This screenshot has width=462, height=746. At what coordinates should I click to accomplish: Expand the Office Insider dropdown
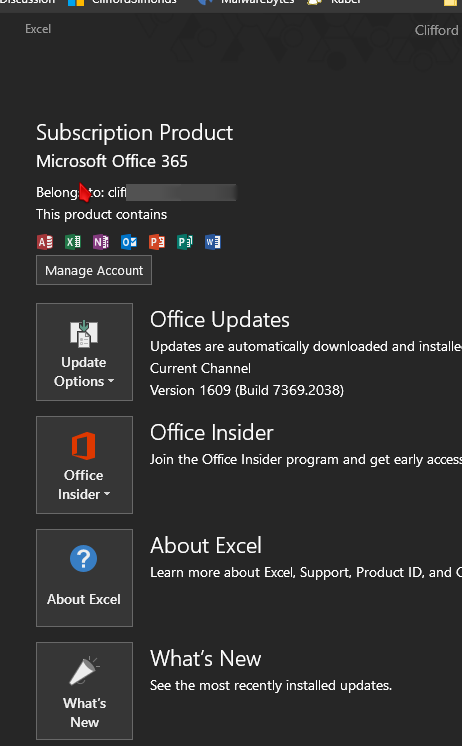[x=84, y=465]
